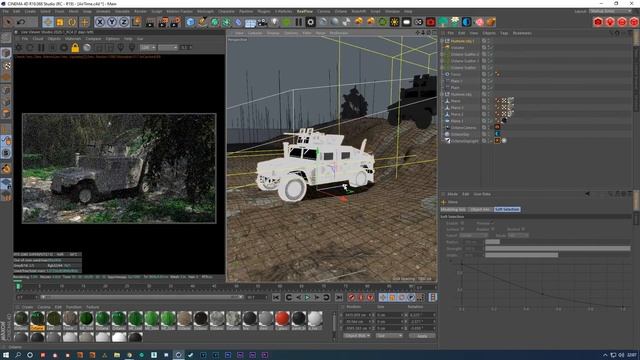
Task: Open the Windows Start menu
Action: click(6, 355)
